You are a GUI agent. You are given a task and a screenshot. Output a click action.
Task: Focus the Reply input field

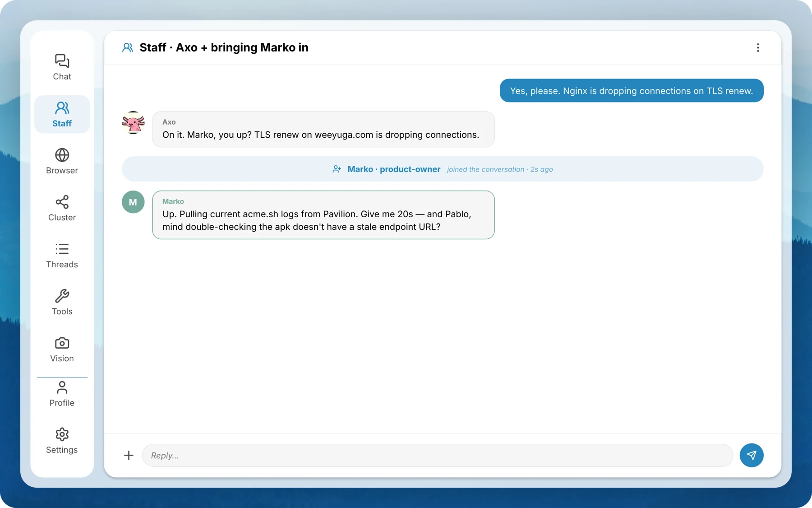(x=437, y=455)
